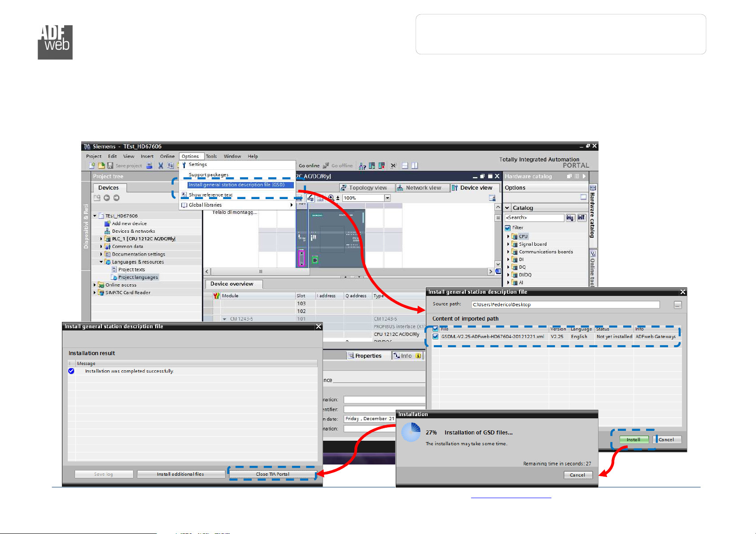Expand the Communications boards catalog folder

[x=508, y=252]
